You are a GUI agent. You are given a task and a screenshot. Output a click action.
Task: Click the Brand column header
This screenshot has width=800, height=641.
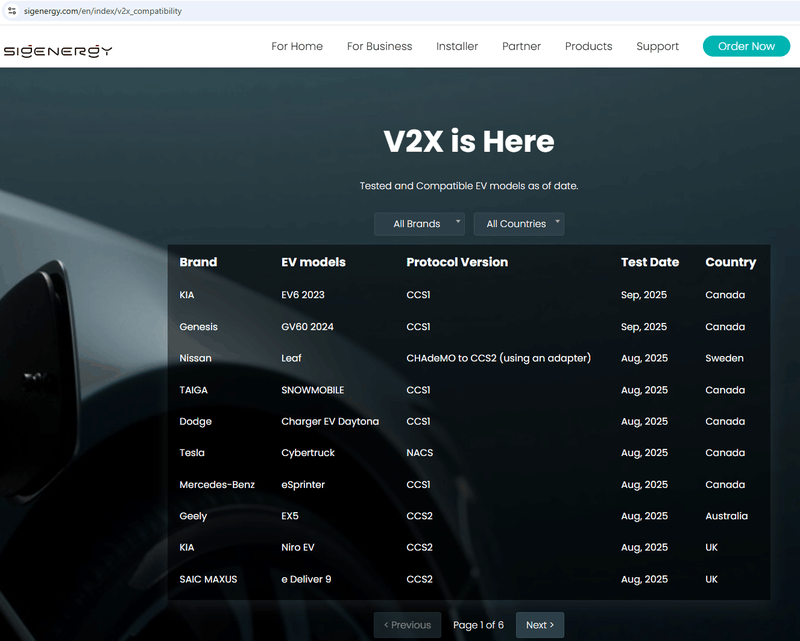tap(198, 262)
